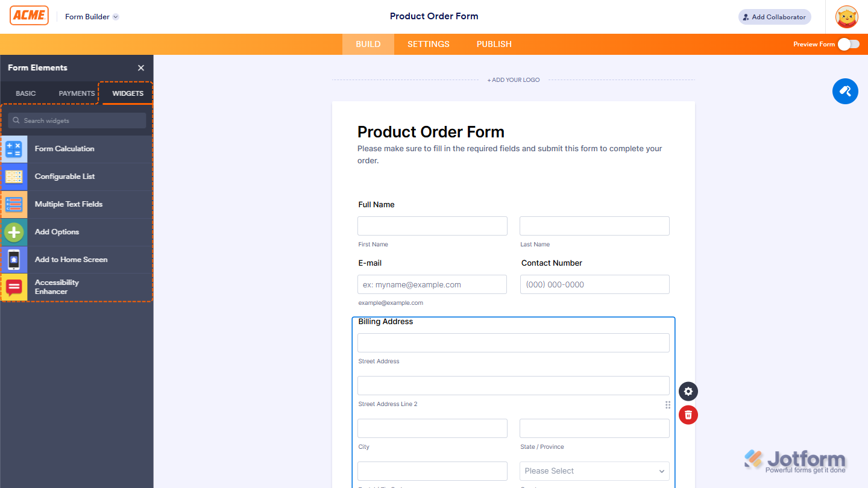The width and height of the screenshot is (868, 488).
Task: Click the Add Collaborator button
Action: 774,16
